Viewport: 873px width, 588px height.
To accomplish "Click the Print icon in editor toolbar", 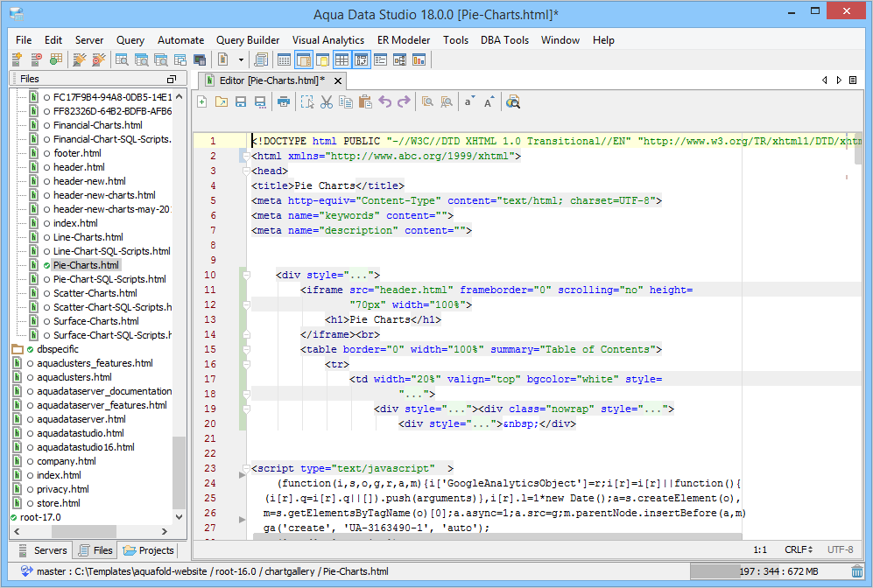I will pos(283,102).
